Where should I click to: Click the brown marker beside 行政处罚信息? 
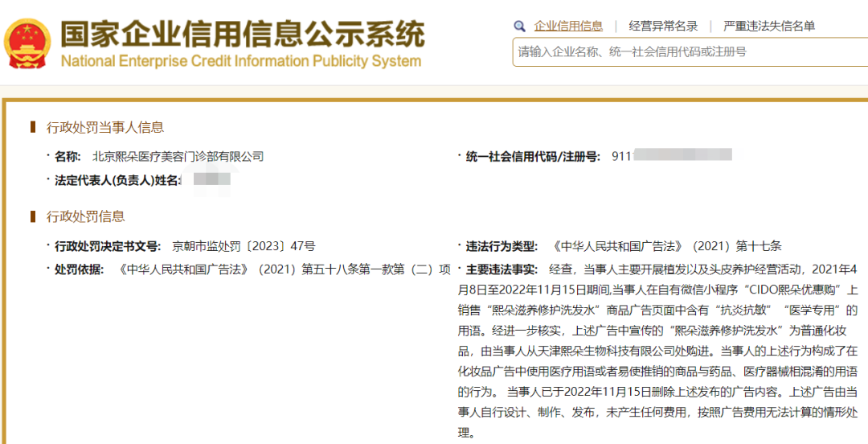point(33,216)
